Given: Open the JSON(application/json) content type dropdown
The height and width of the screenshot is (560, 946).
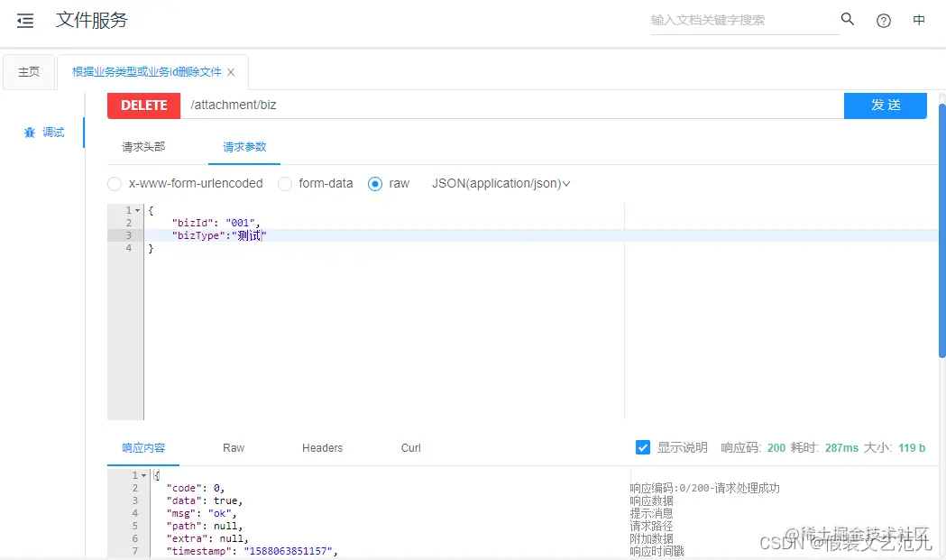Looking at the screenshot, I should 501,183.
